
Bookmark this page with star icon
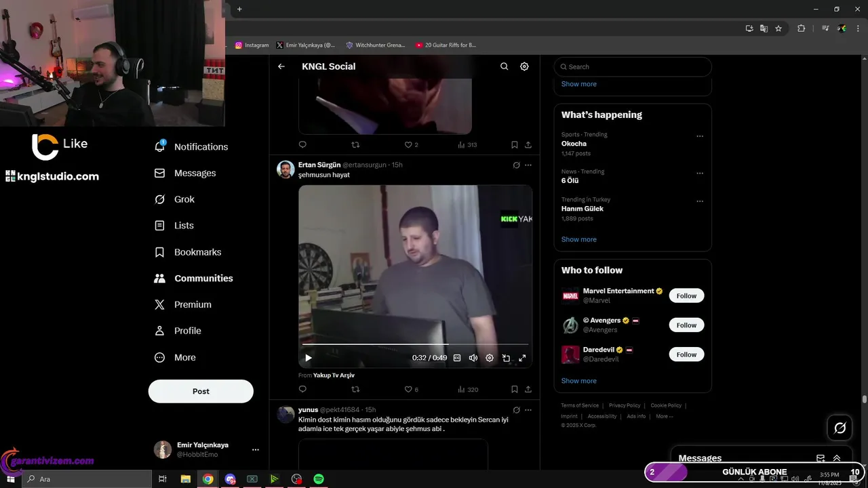778,28
